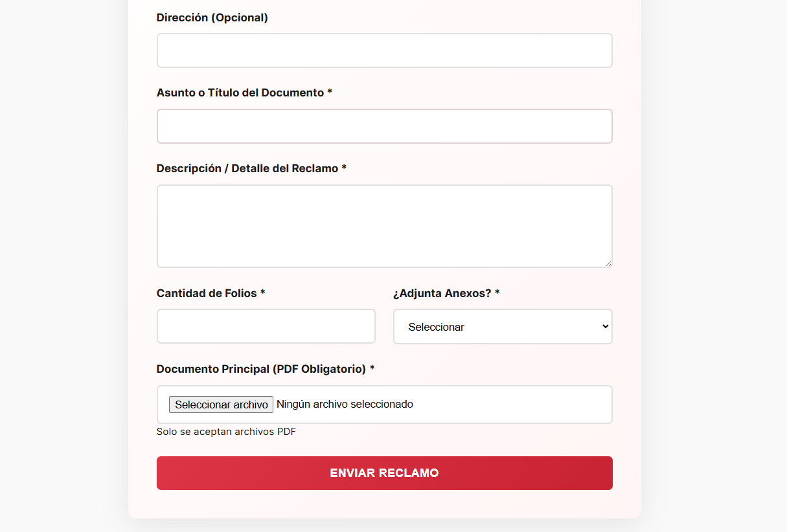Click the 'Ningún archivo seleccionado' text

click(x=345, y=405)
